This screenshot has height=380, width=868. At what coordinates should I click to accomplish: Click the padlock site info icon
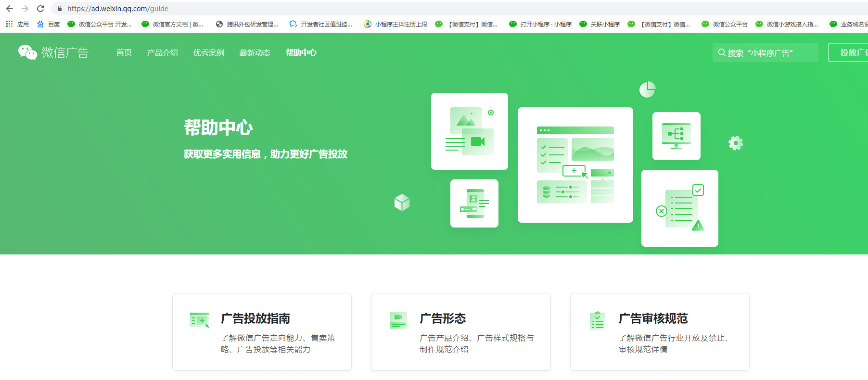(x=60, y=9)
